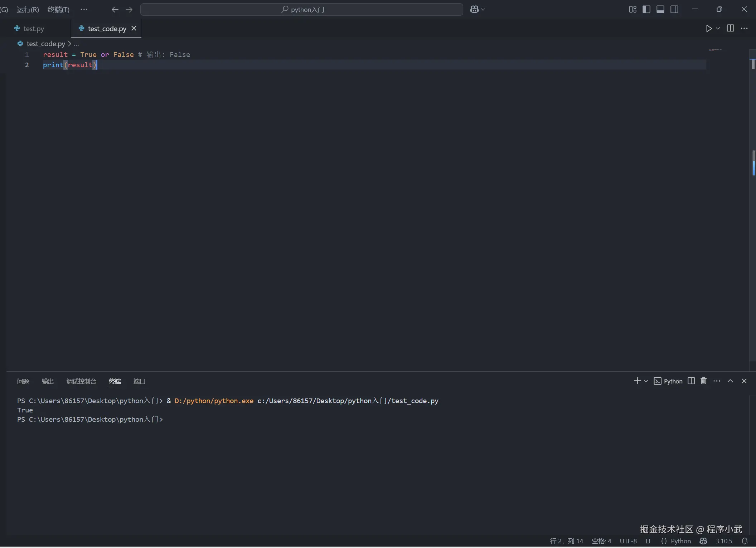Open the 调试控制台 panel tab
The height and width of the screenshot is (548, 756).
[81, 381]
